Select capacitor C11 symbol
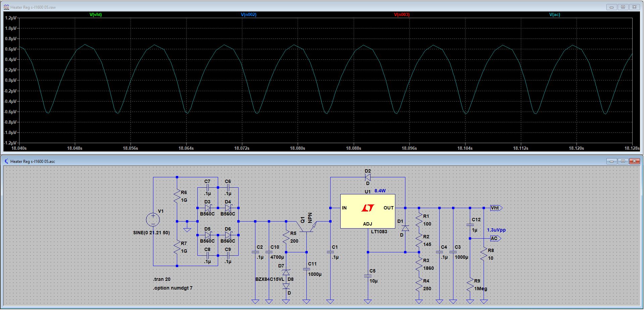 [306, 269]
